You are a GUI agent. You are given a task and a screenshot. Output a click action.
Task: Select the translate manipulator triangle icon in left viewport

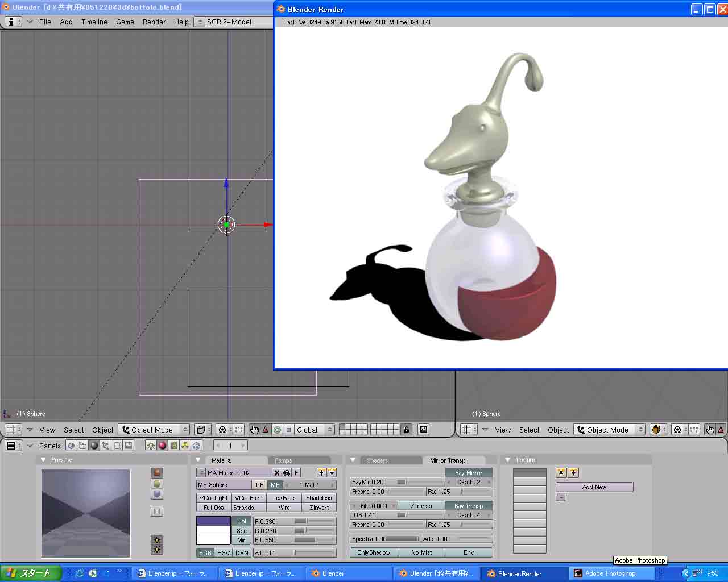pos(266,430)
